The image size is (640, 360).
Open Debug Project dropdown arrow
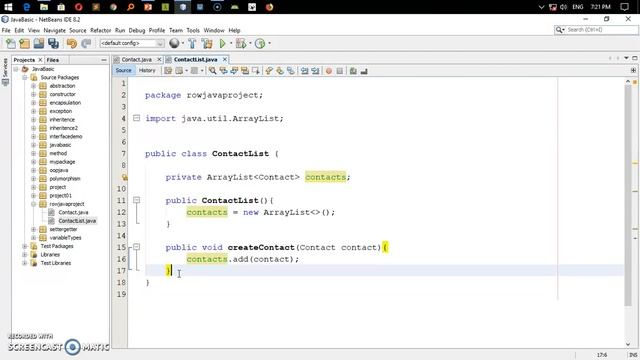point(250,43)
